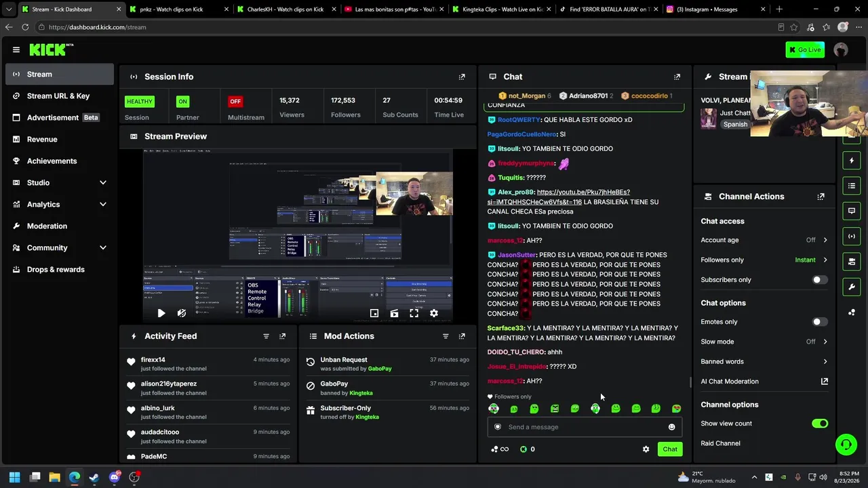Open the support headset chat bubble
Screen dimensions: 868x488
pos(846,445)
